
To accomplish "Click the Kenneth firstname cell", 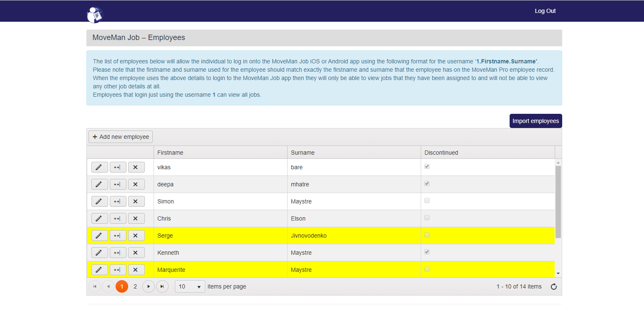I will click(x=220, y=253).
